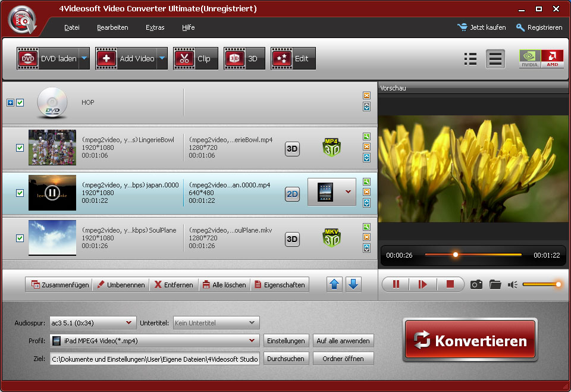Uncheck the HOP DVD checkbox
Image resolution: width=571 pixels, height=392 pixels.
pos(20,103)
